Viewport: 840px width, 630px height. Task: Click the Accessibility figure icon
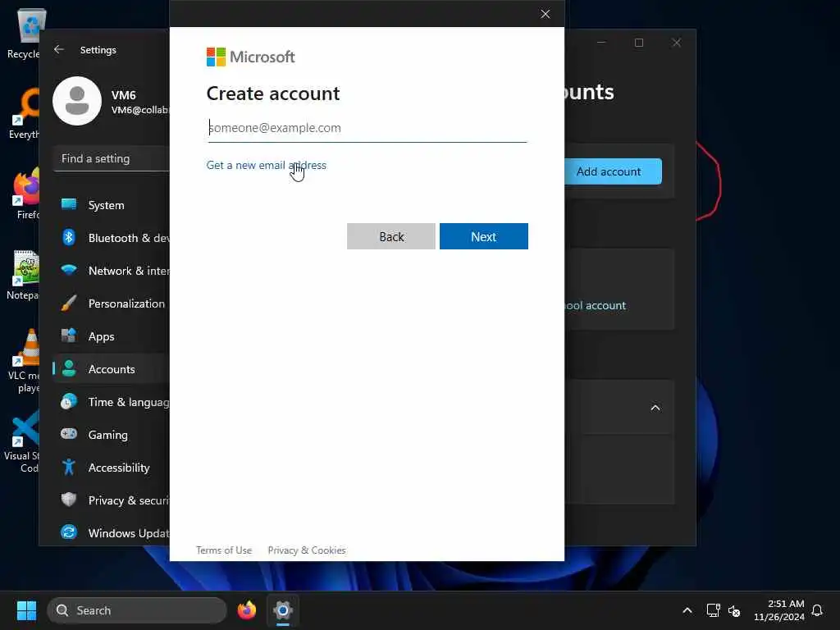[69, 467]
